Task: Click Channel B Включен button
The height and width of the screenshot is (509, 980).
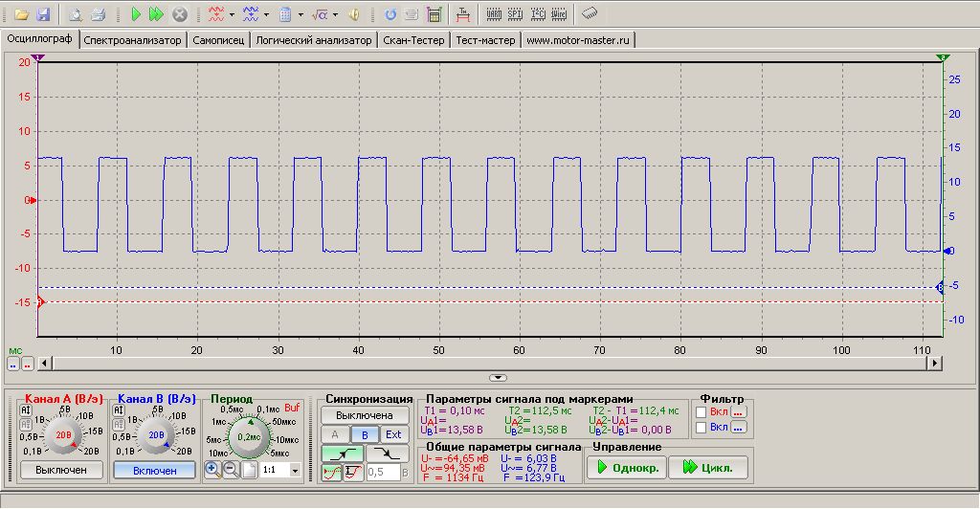Action: pos(154,471)
